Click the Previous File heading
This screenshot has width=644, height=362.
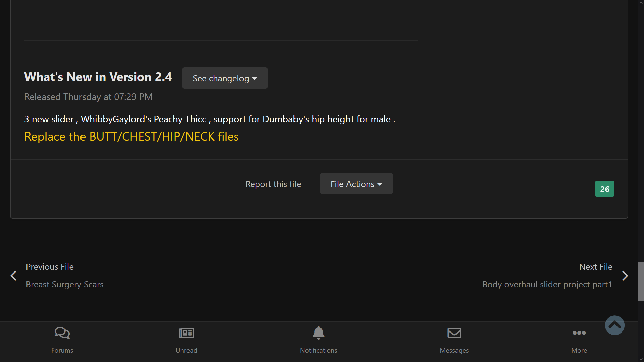[50, 267]
